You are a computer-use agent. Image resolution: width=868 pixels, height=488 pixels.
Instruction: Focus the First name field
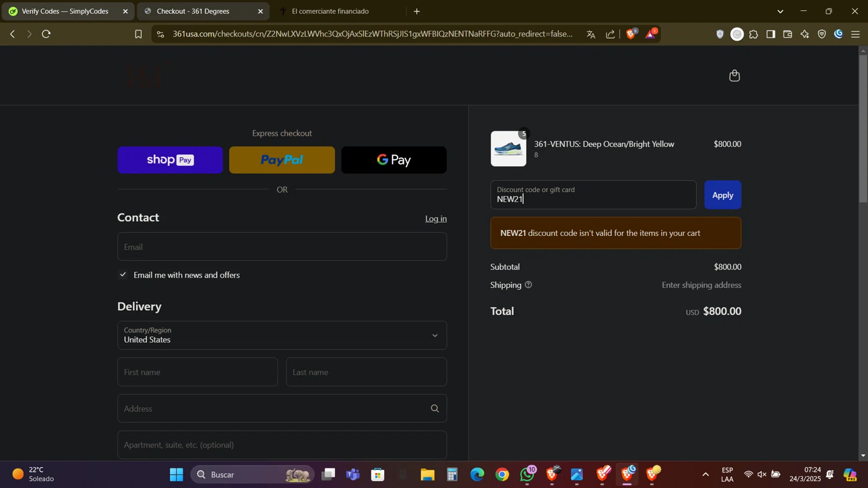click(x=197, y=372)
